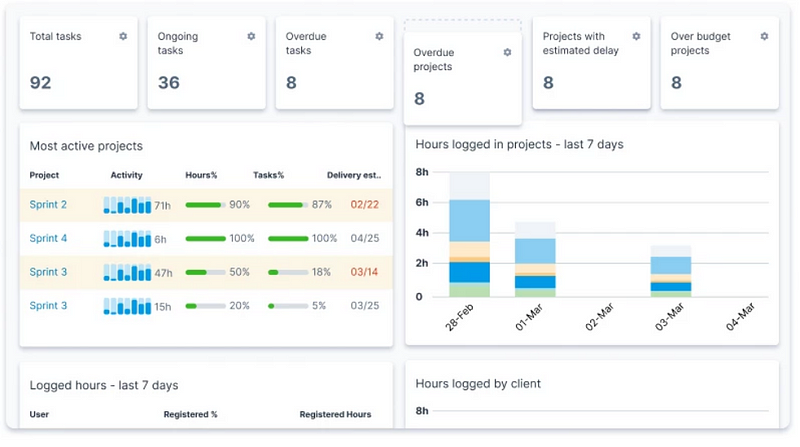This screenshot has width=800, height=447.
Task: Click the 20% hours progress bar
Action: click(206, 306)
